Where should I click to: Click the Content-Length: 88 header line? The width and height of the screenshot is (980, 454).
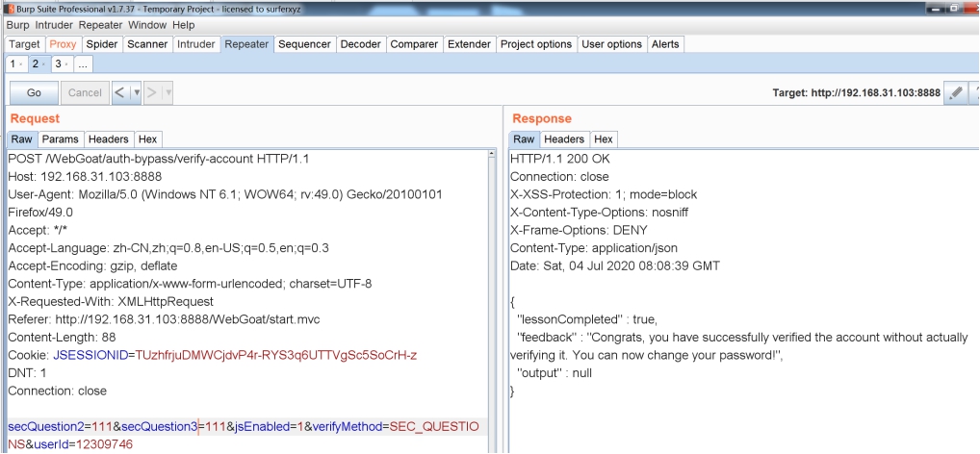click(x=62, y=338)
